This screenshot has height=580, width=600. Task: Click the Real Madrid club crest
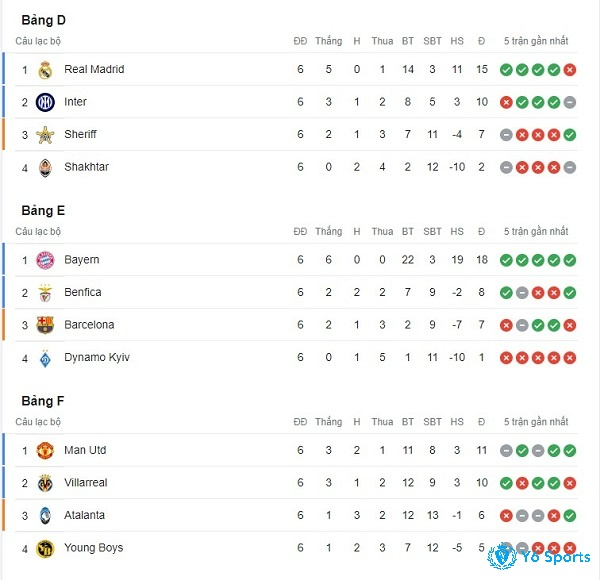coord(45,70)
